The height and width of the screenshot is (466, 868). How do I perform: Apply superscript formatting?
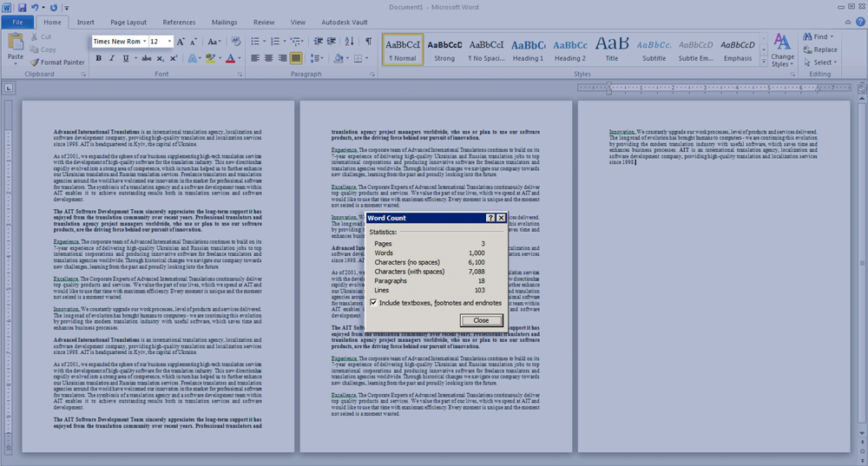[174, 58]
